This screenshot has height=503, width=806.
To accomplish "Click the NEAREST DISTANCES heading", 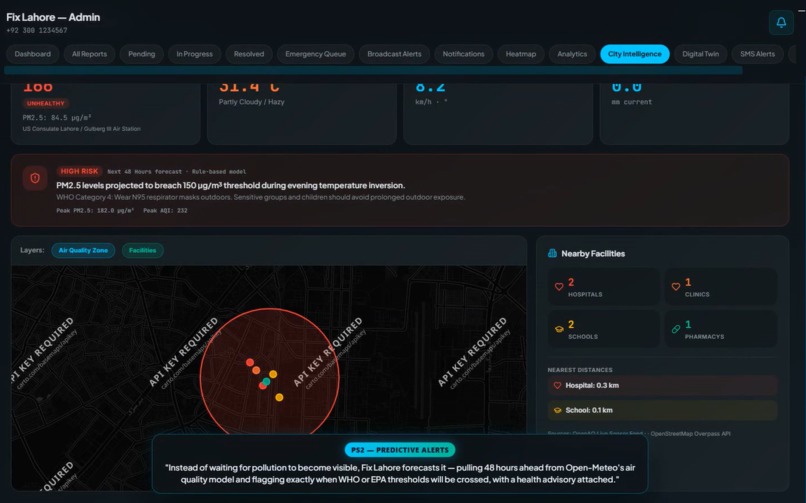I will click(580, 370).
